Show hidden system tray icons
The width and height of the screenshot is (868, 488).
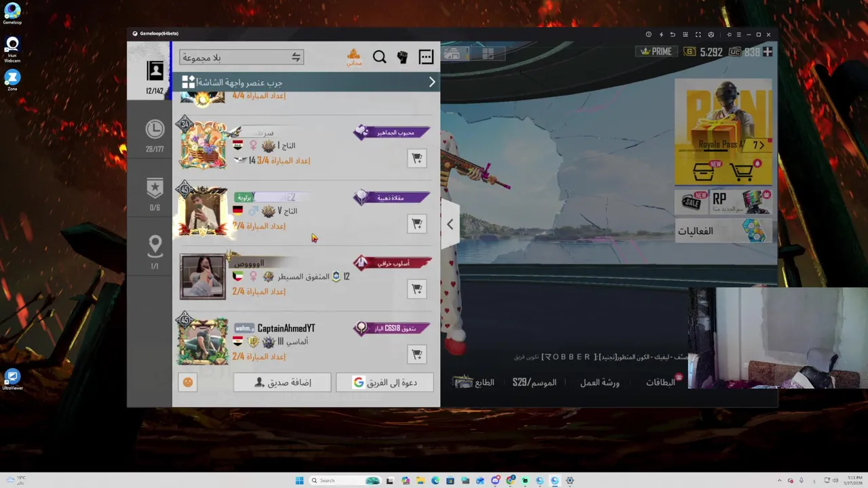point(779,481)
